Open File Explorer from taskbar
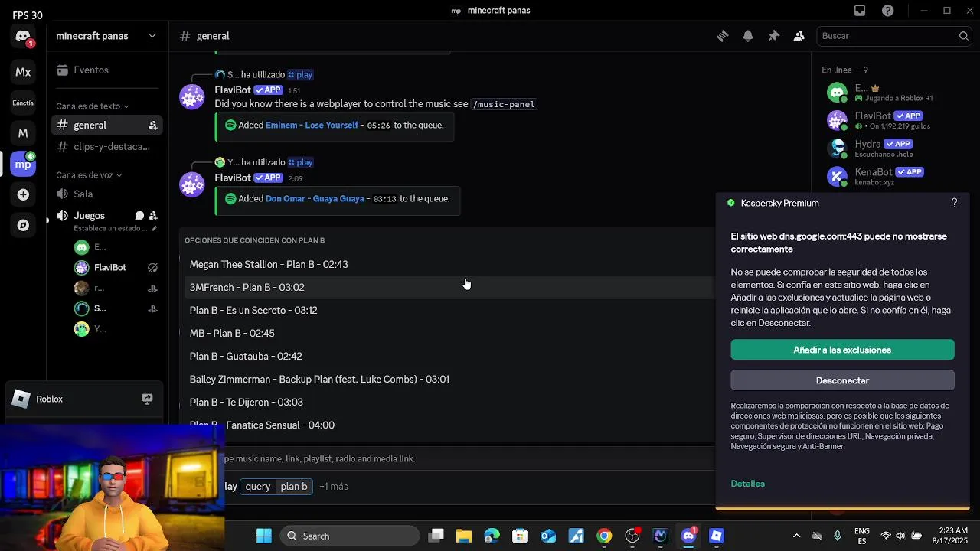The width and height of the screenshot is (980, 551). click(464, 536)
